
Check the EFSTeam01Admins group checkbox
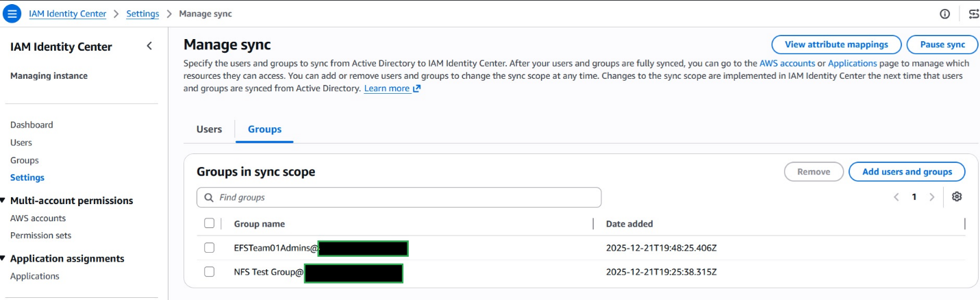210,248
